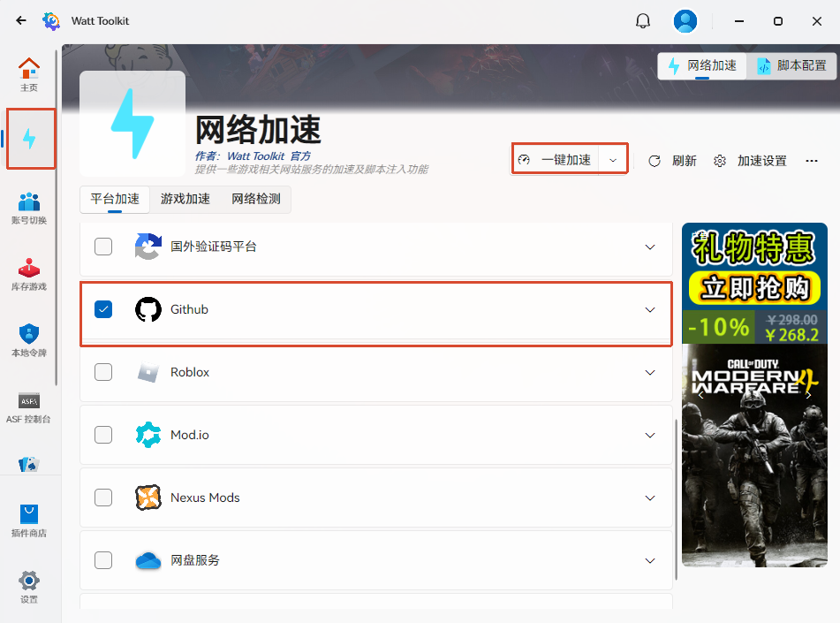The width and height of the screenshot is (840, 623).
Task: Uncheck the Github checkbox
Action: (x=103, y=309)
